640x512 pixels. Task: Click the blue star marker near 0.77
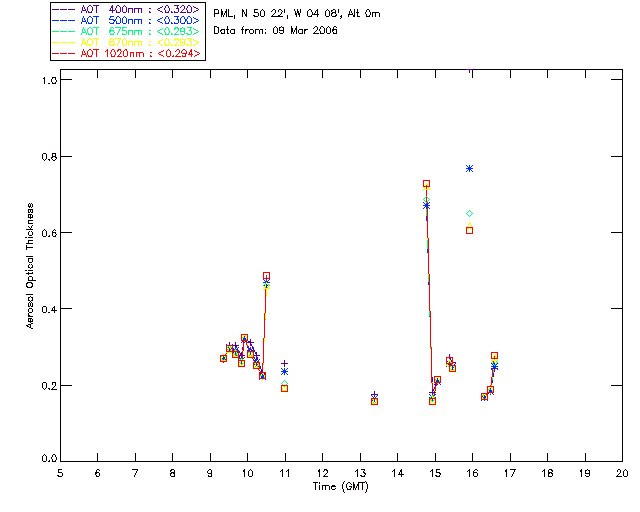[x=469, y=169]
